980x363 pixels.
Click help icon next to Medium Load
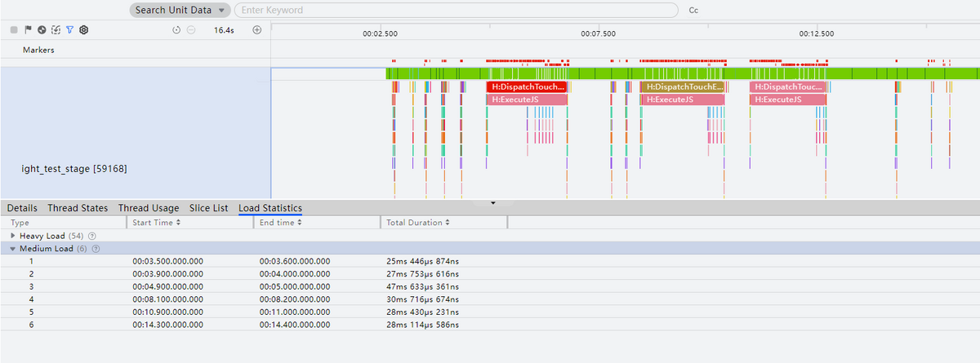96,249
